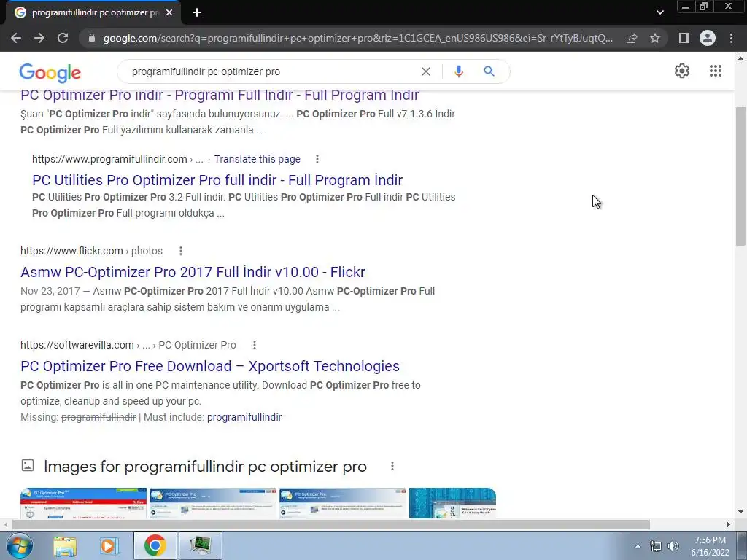The width and height of the screenshot is (747, 560).
Task: Open Windows Explorer from taskbar
Action: [x=65, y=545]
